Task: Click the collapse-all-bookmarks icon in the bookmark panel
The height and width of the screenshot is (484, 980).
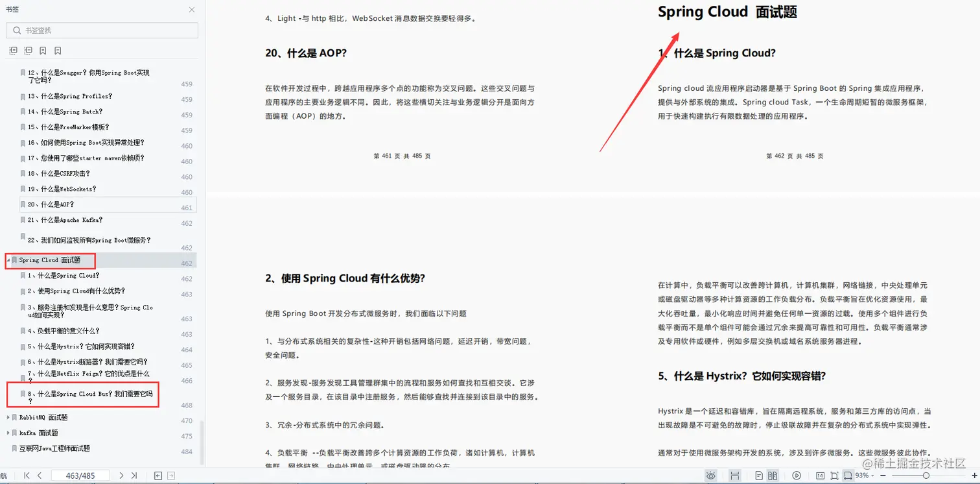Action: click(x=27, y=50)
